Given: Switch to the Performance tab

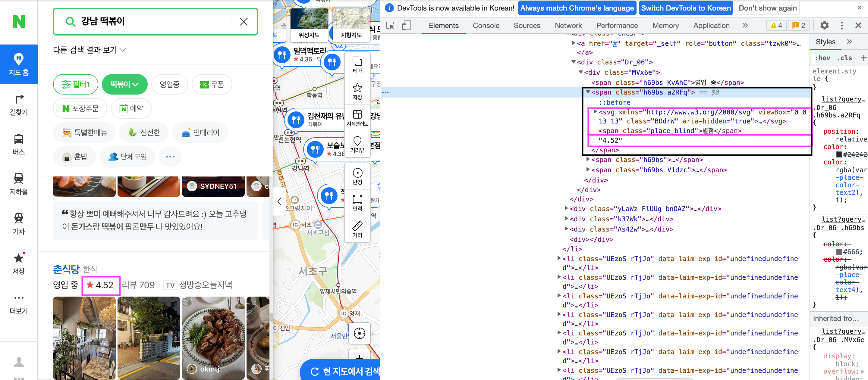Looking at the screenshot, I should pyautogui.click(x=617, y=26).
